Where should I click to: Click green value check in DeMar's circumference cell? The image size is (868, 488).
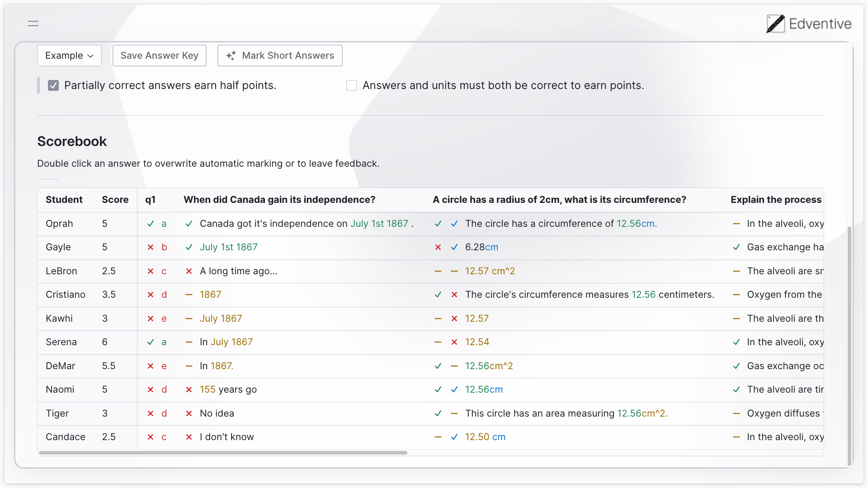[x=438, y=366]
